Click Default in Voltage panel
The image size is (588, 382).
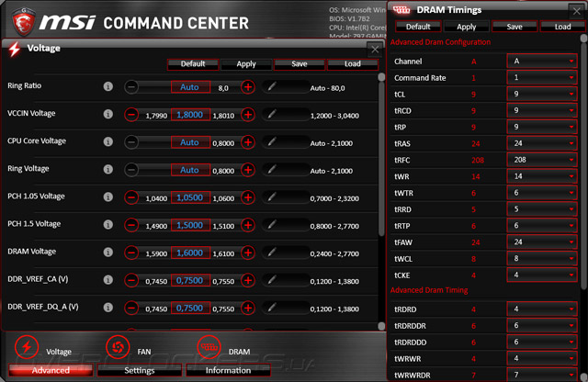point(193,64)
